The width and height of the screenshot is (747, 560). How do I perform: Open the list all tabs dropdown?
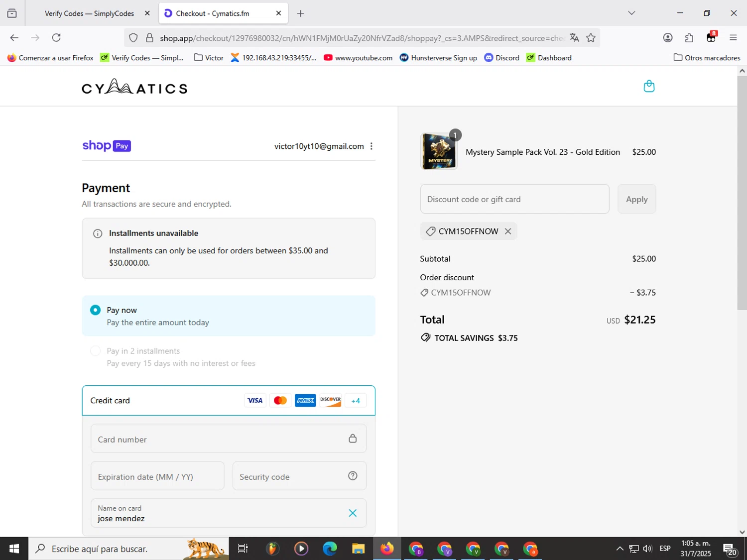(631, 13)
